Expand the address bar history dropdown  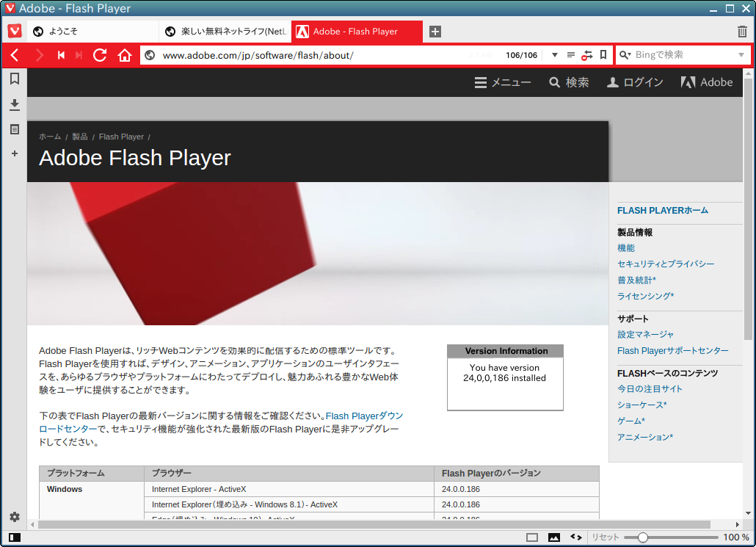[554, 55]
